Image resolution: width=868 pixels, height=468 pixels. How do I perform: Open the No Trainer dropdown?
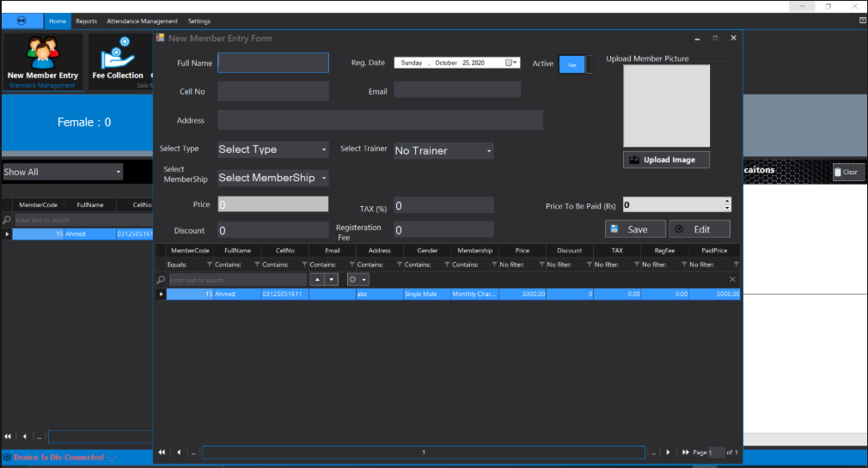[489, 151]
